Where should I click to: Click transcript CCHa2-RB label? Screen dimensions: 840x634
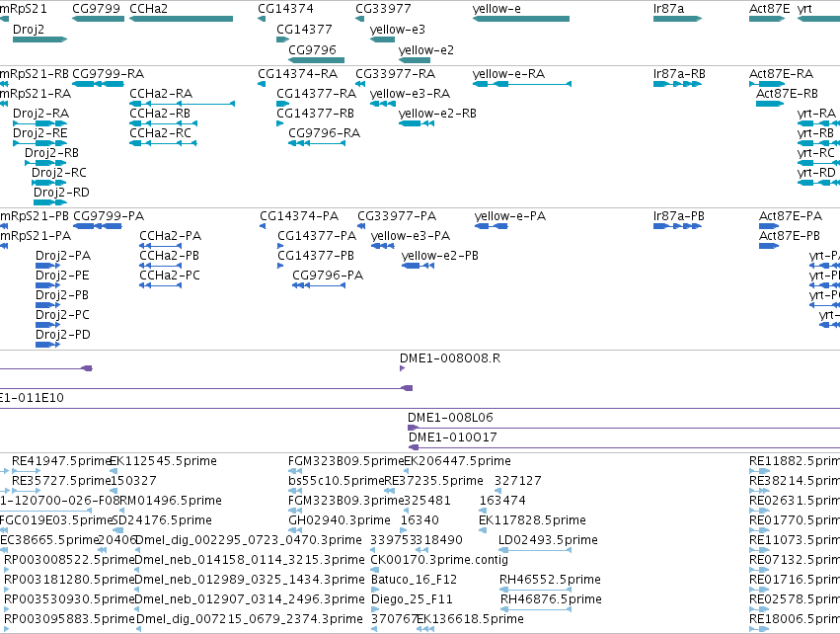pyautogui.click(x=160, y=114)
